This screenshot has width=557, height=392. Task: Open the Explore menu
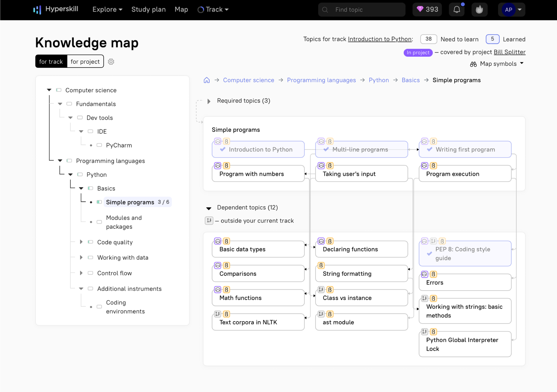pyautogui.click(x=107, y=9)
